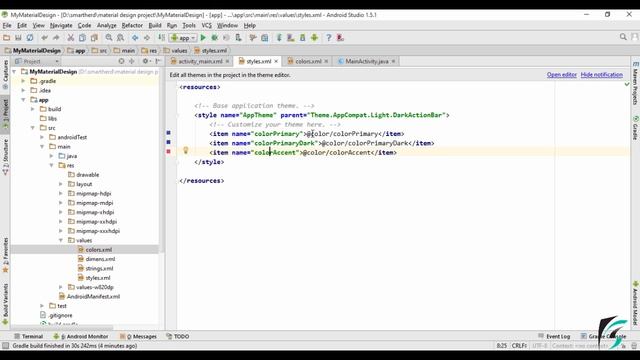Switch to the activity_main.xml tab

(200, 61)
